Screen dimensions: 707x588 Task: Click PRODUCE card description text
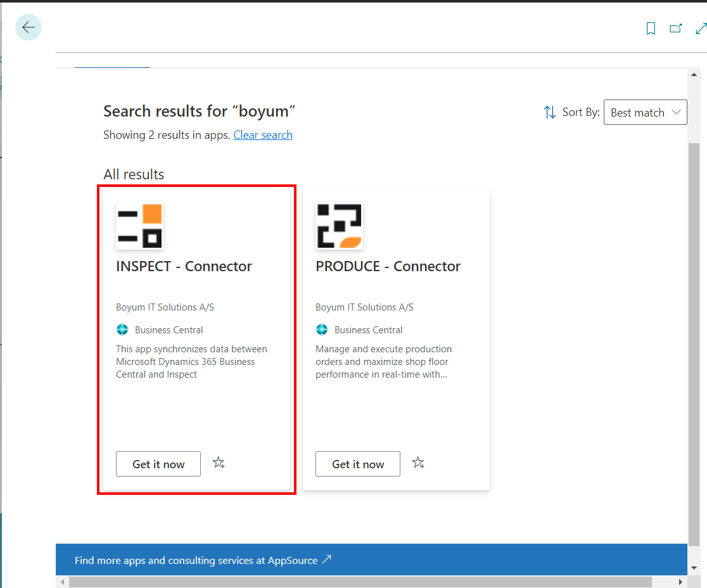[x=384, y=362]
